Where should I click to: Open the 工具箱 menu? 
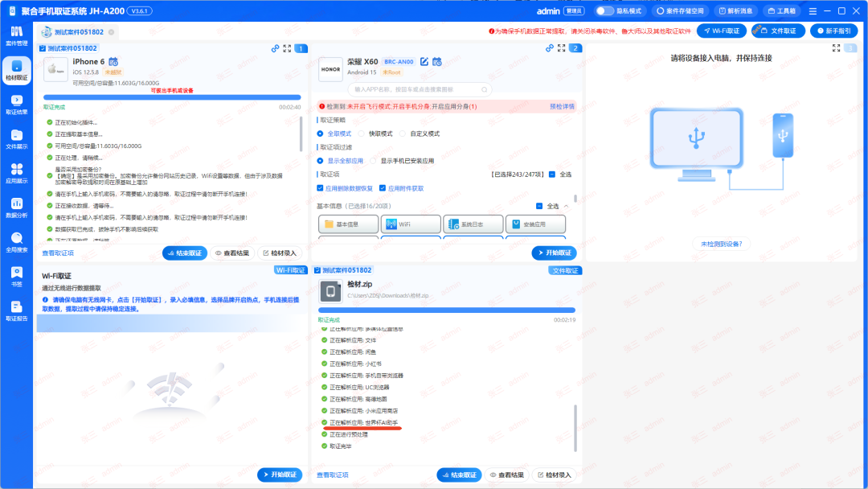tap(782, 10)
